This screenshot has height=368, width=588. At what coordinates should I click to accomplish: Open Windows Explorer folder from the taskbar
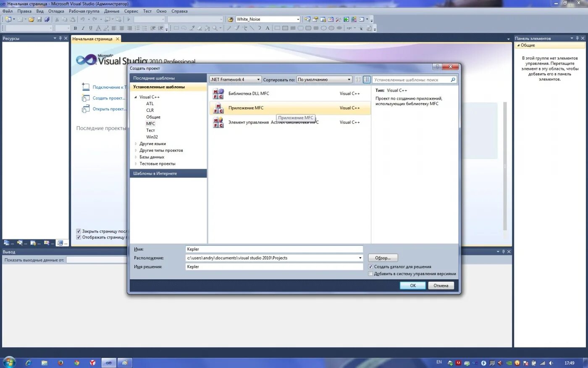click(x=45, y=363)
